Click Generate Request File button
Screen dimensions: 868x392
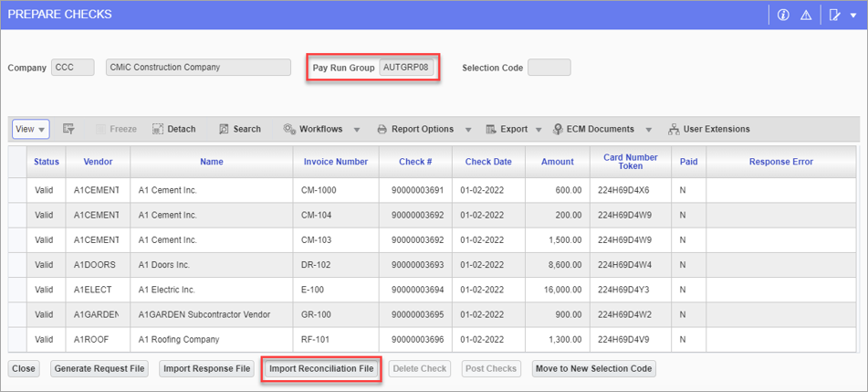[x=99, y=369]
